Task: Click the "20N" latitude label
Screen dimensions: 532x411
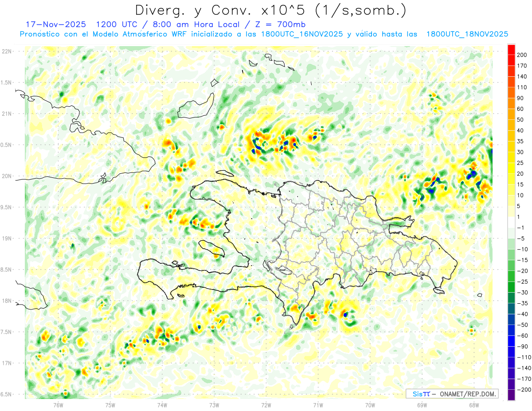Action: [x=7, y=176]
